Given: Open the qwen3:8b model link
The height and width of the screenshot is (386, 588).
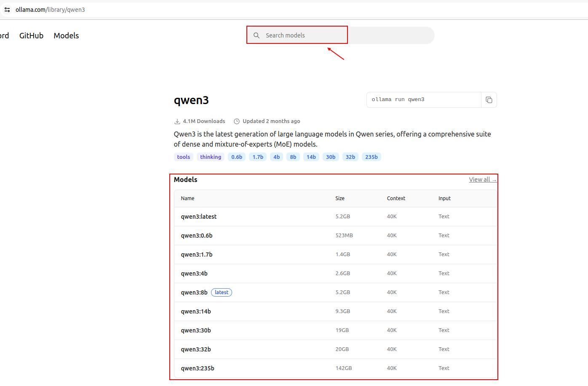Looking at the screenshot, I should [194, 292].
